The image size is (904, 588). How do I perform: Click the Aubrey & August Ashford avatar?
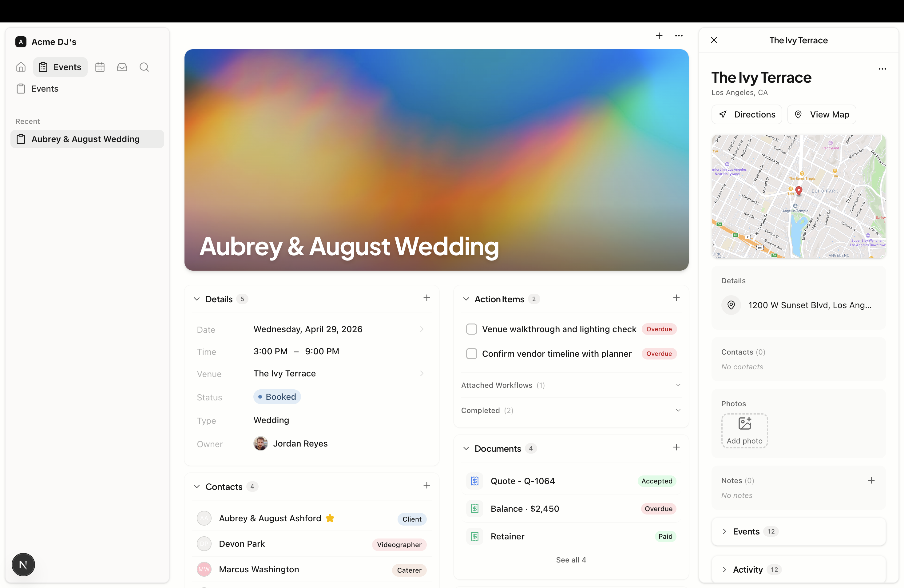click(x=204, y=518)
